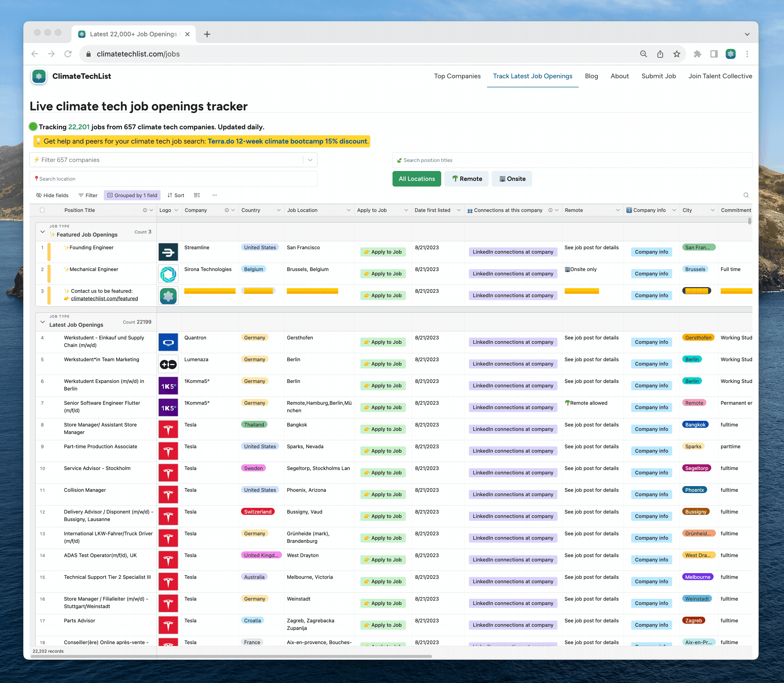Select the Onsite location filter button
This screenshot has width=784, height=683.
tap(512, 179)
